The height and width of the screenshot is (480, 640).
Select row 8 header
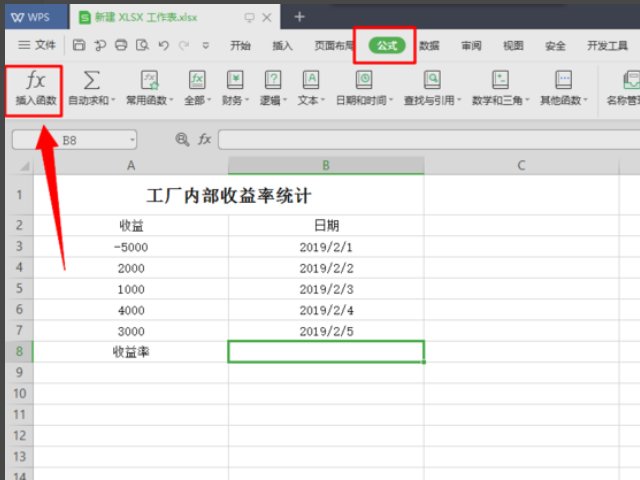coord(19,351)
